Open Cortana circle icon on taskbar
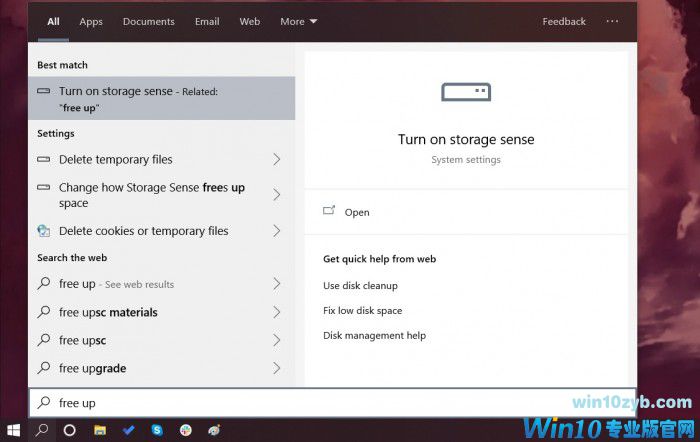Image resolution: width=700 pixels, height=442 pixels. [x=70, y=430]
